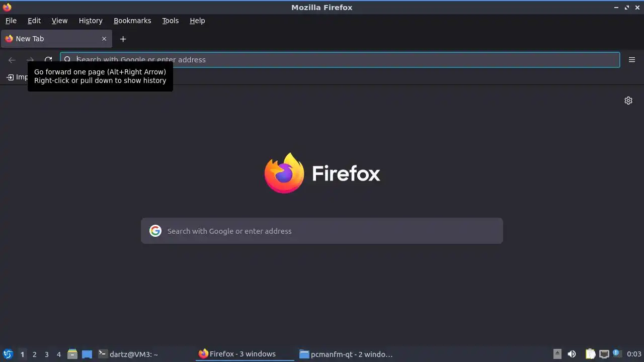Open the notification alert tray icon
The height and width of the screenshot is (362, 644).
617,354
